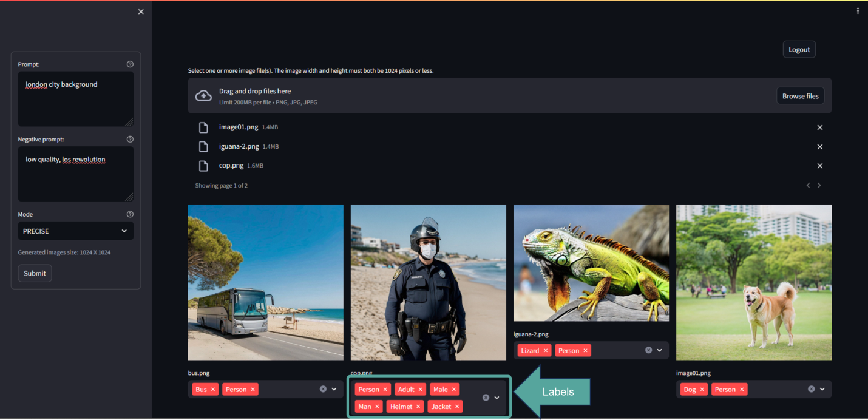Log out of the application
The image size is (868, 420).
[799, 49]
